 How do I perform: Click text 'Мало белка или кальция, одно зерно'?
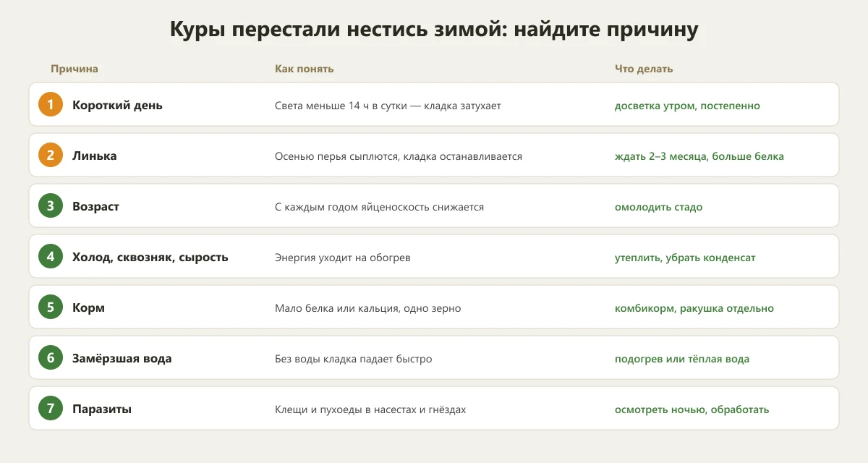click(368, 308)
